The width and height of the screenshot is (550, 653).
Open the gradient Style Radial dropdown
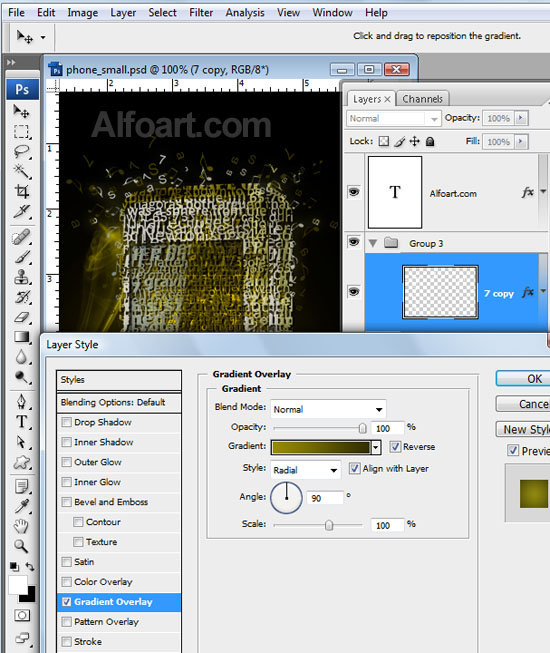point(305,470)
